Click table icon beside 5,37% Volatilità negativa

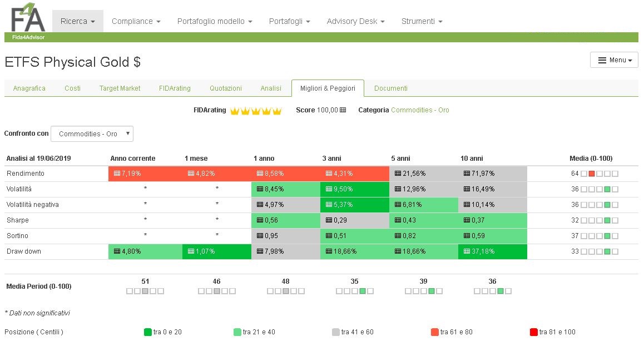pyautogui.click(x=329, y=205)
